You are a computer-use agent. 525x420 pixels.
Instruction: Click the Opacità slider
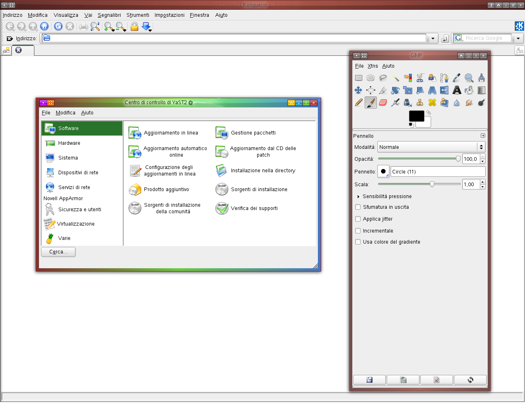[419, 159]
